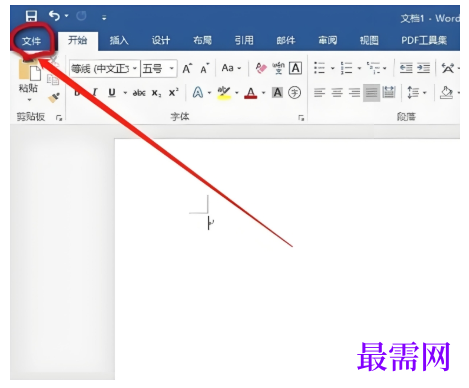Open Numbering library dropdown arrow
The height and width of the screenshot is (388, 469).
coord(359,68)
